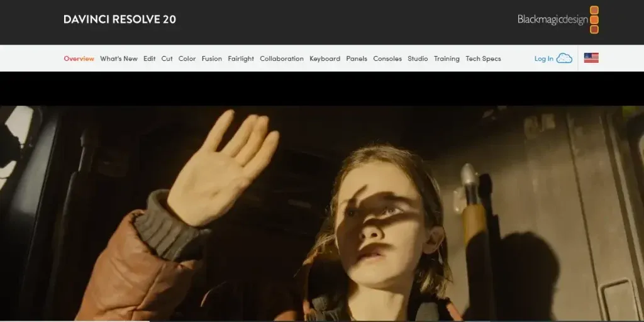This screenshot has width=644, height=322.
Task: Navigate to the Fusion page
Action: (211, 58)
